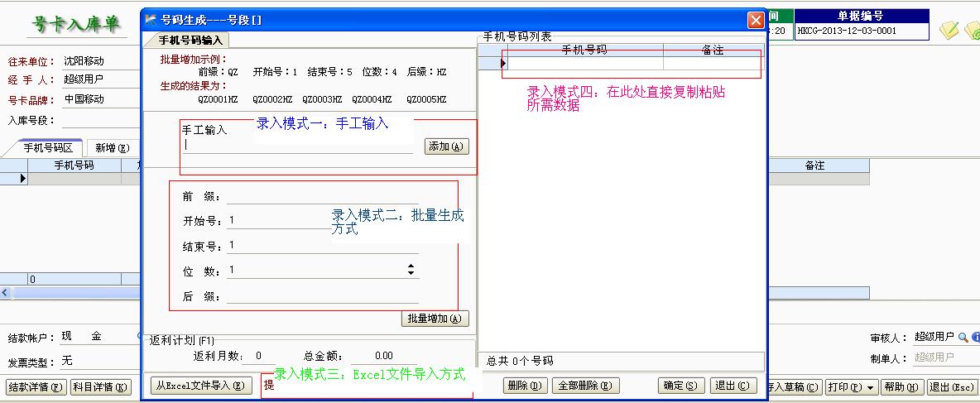This screenshot has height=403, width=980.
Task: Click the 结束号 input field
Action: pyautogui.click(x=323, y=245)
